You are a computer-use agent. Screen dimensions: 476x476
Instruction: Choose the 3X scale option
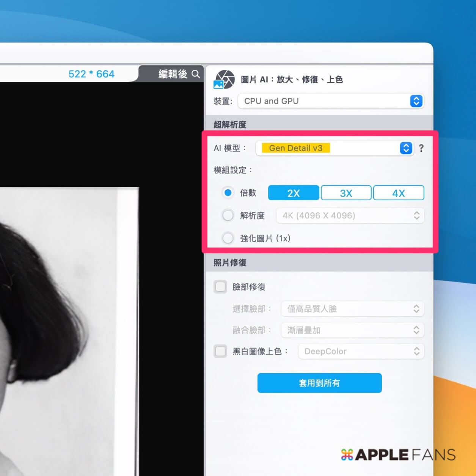[346, 193]
